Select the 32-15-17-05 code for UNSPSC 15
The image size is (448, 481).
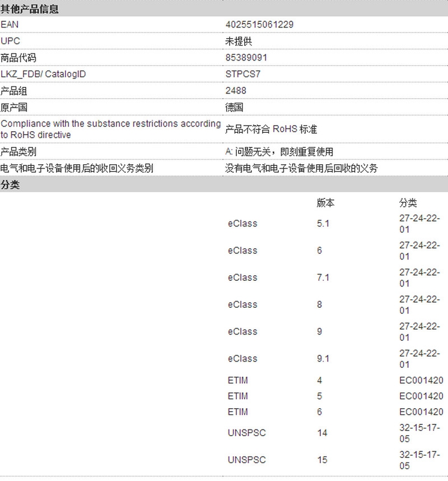click(419, 460)
